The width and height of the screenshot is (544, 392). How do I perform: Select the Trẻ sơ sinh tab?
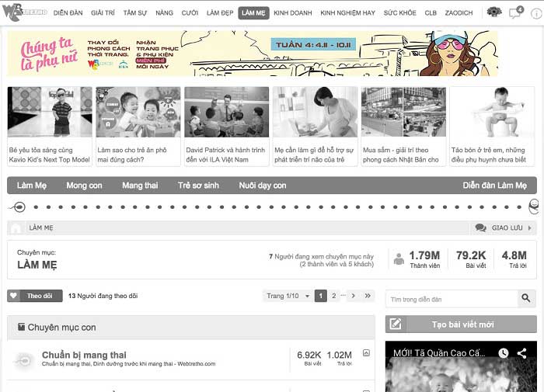point(198,186)
